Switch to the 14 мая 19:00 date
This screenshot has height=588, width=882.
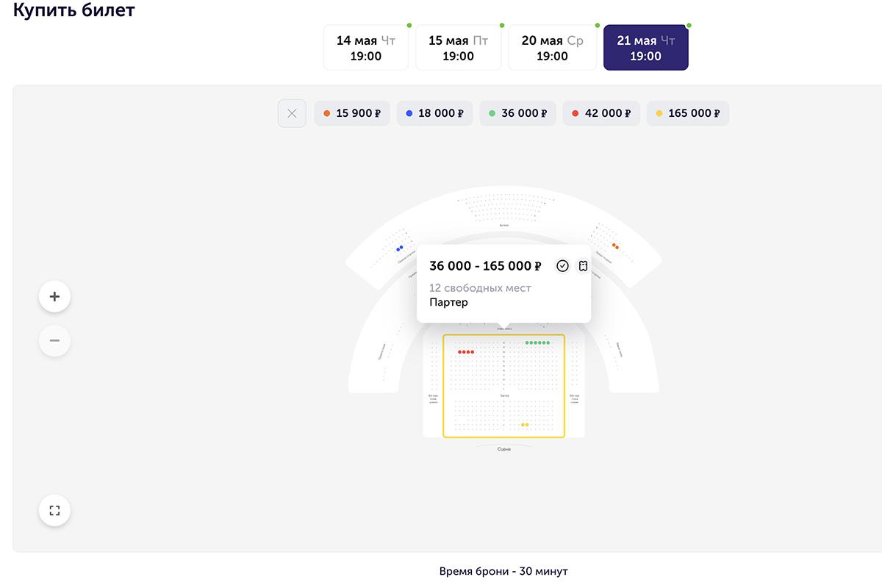(x=366, y=48)
